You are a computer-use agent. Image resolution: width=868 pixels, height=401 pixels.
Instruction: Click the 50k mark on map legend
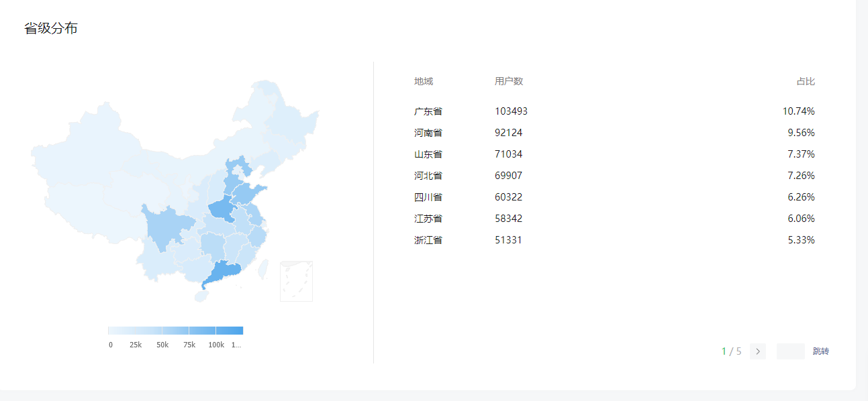coord(162,345)
